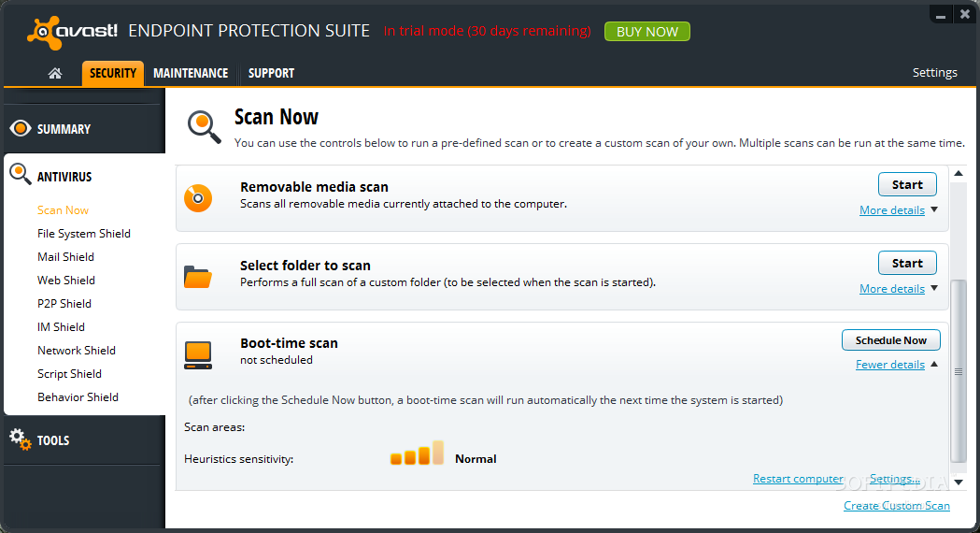Click the Boot-time scan computer icon
The height and width of the screenshot is (533, 980).
click(x=198, y=355)
